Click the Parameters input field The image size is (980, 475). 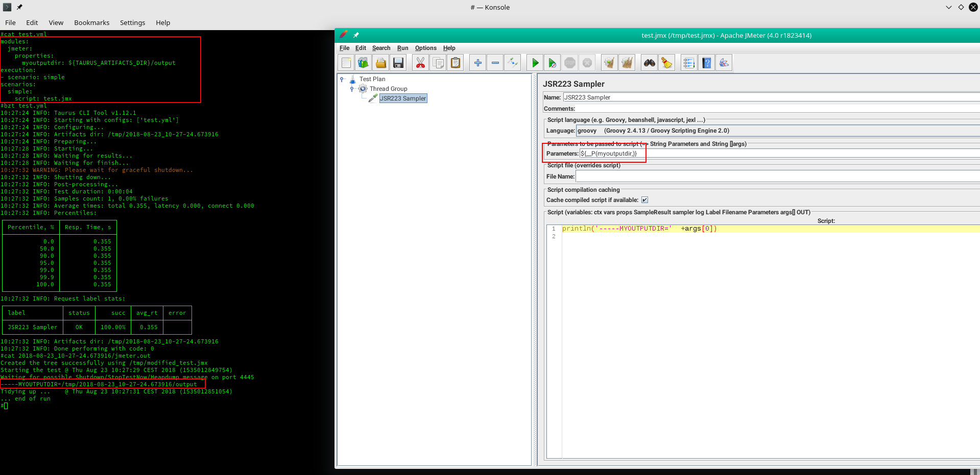tap(779, 154)
